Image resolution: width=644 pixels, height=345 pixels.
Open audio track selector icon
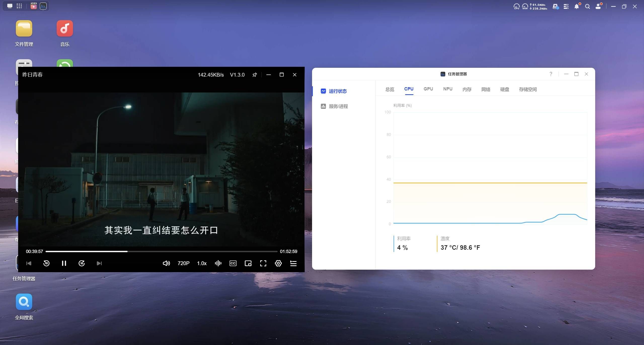[x=218, y=263]
